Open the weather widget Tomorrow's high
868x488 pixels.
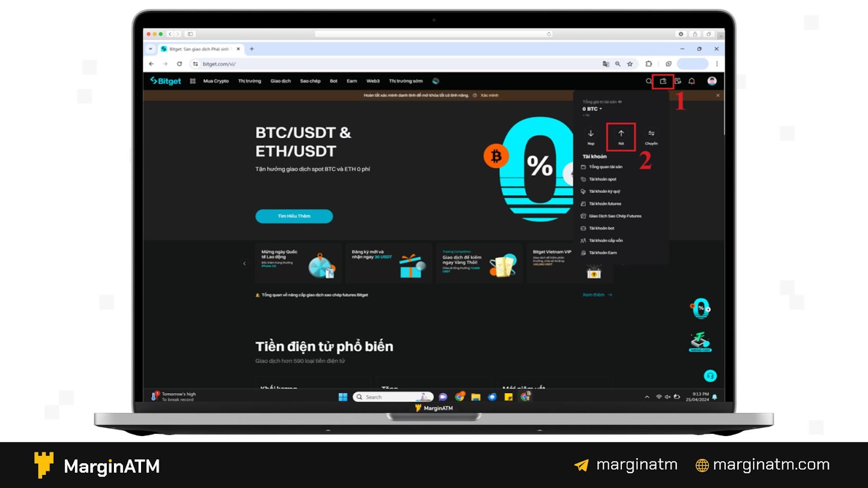pos(174,397)
